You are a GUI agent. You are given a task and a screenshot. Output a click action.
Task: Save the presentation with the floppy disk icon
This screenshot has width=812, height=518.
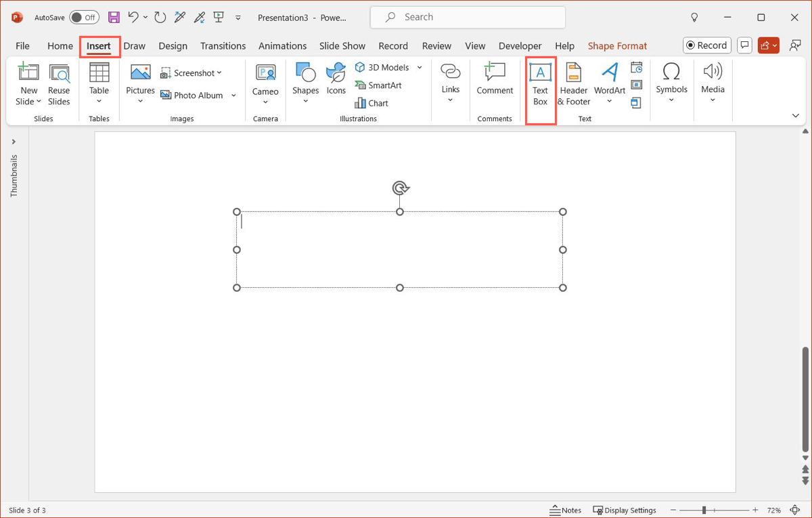pos(114,18)
